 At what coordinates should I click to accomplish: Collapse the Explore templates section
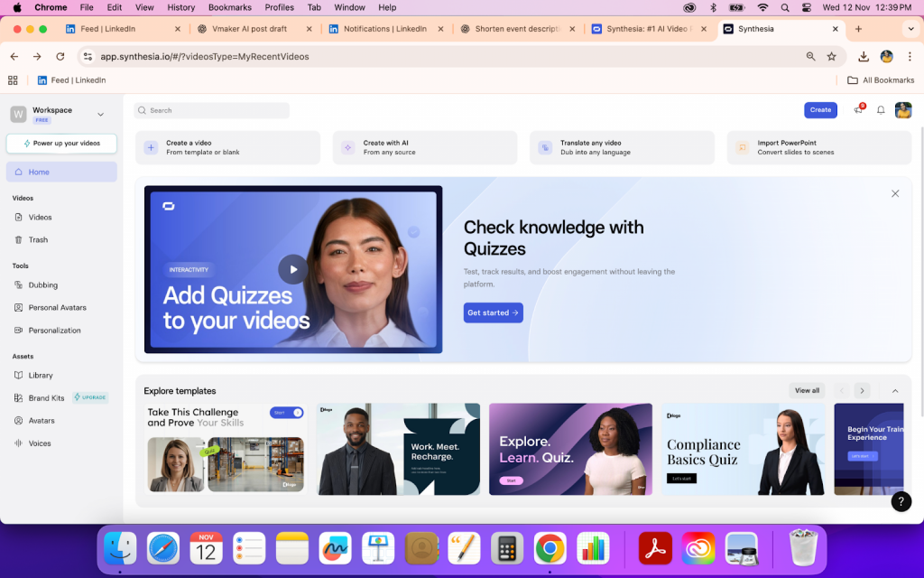895,391
